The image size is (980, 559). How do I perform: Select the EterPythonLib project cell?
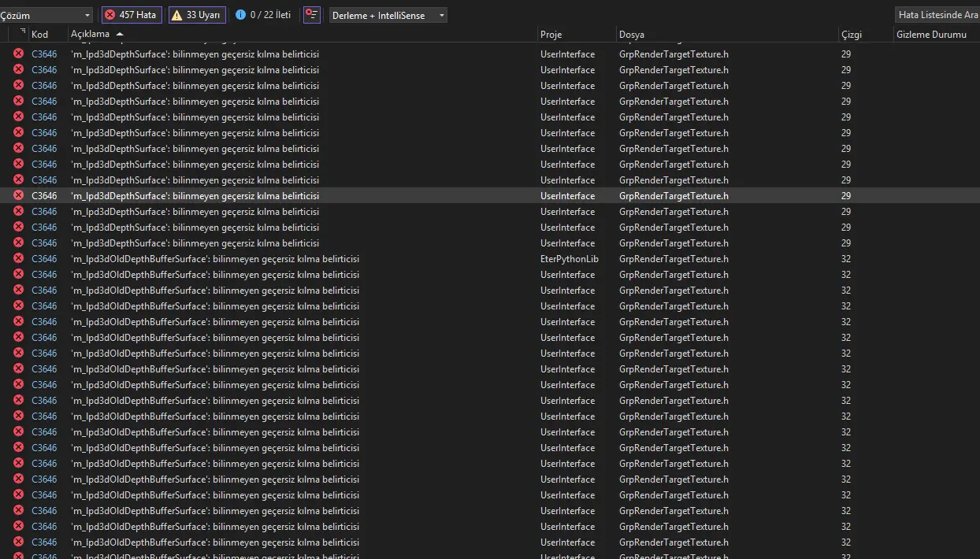pos(569,258)
